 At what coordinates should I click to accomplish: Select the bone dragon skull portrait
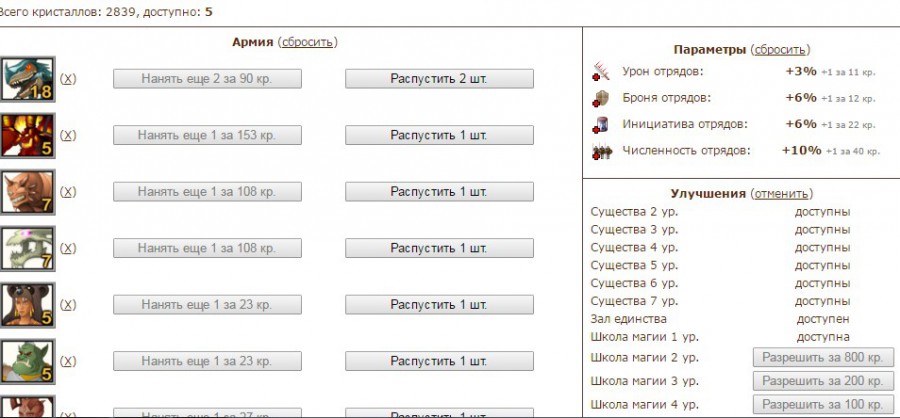pos(28,248)
